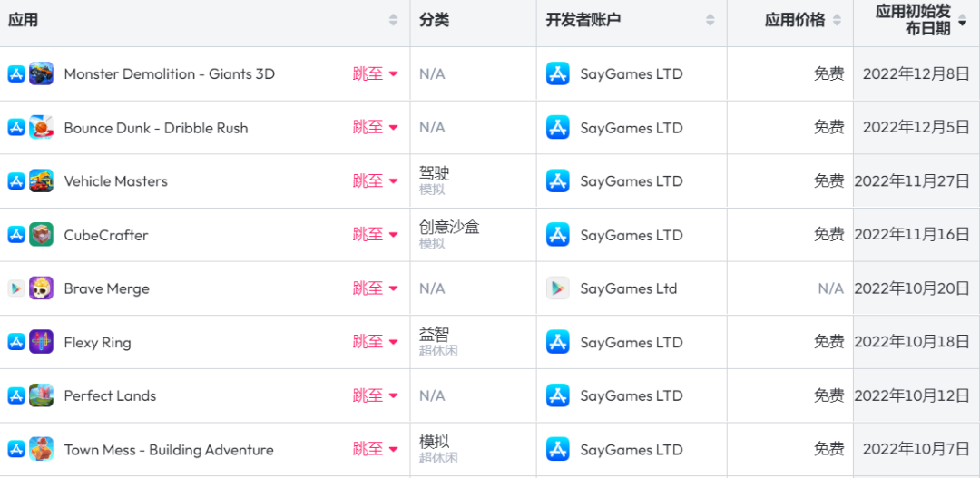Open the 跳至 dropdown for Perfect Lands

tap(375, 395)
